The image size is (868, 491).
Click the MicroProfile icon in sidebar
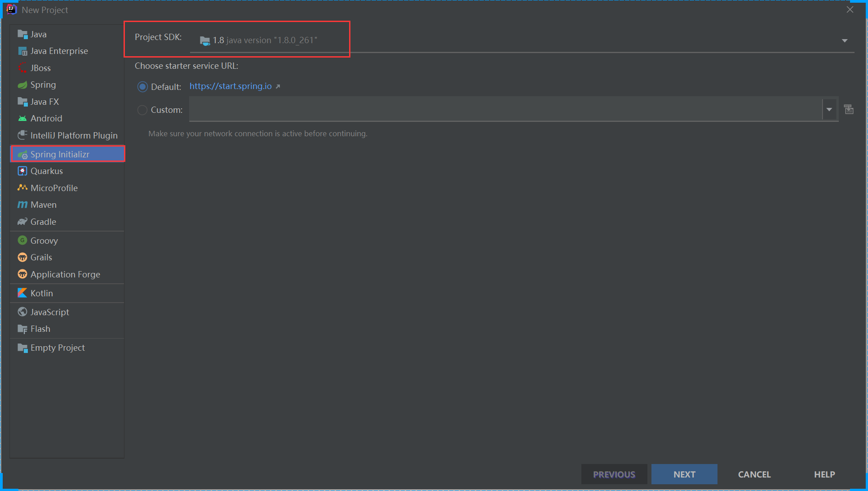tap(22, 188)
